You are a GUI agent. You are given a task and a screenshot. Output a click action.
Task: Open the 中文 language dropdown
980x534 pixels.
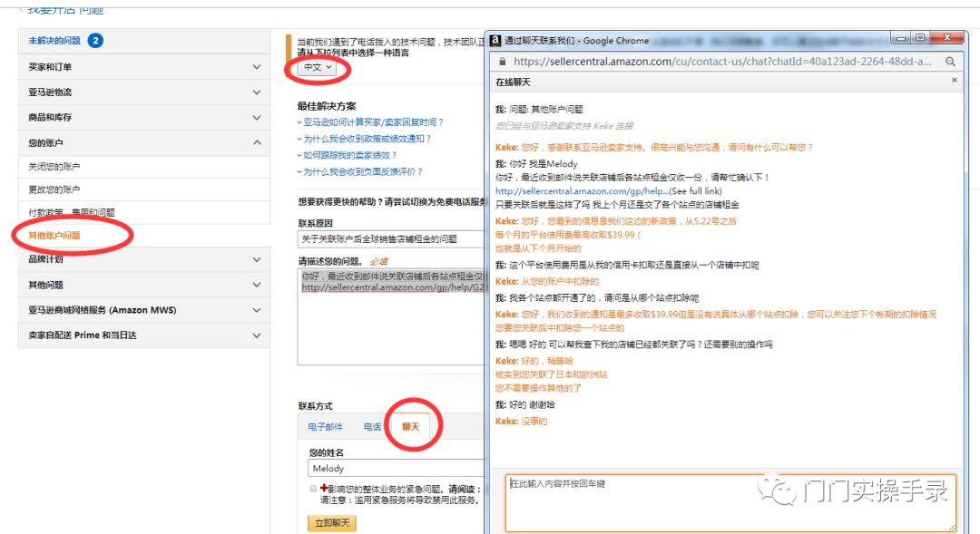coord(318,67)
